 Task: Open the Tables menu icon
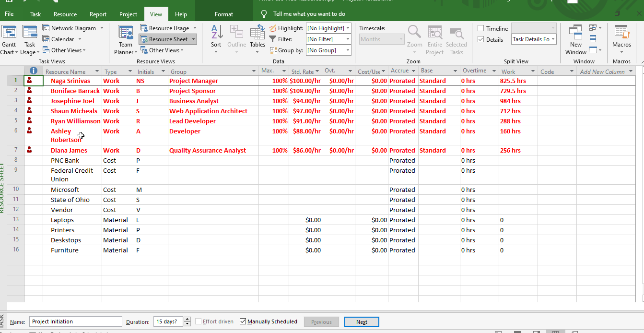click(x=258, y=33)
